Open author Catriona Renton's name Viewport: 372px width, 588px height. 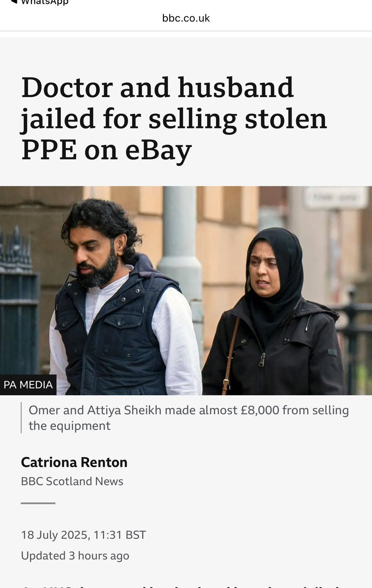coord(74,462)
